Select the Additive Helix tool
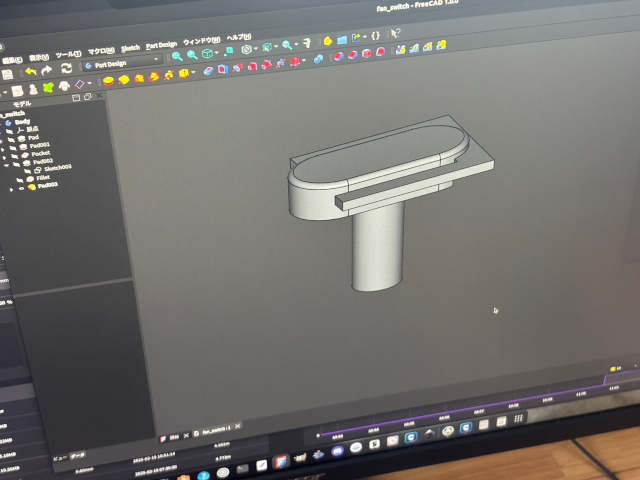Viewport: 640px width, 480px height. point(169,75)
